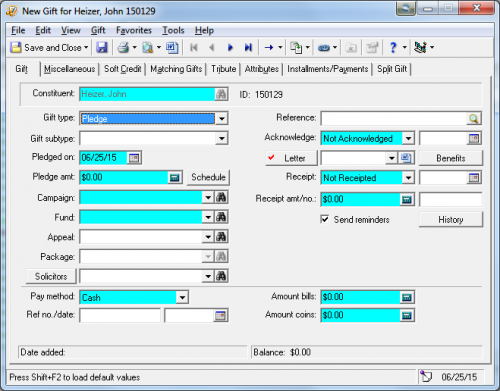This screenshot has height=391, width=500.
Task: Click the Word merge icon beside Letter dropdown
Action: (x=406, y=158)
